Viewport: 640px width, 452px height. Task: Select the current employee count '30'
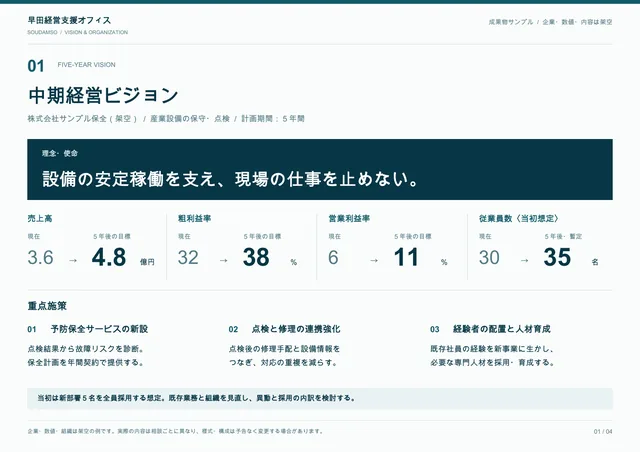pos(489,257)
